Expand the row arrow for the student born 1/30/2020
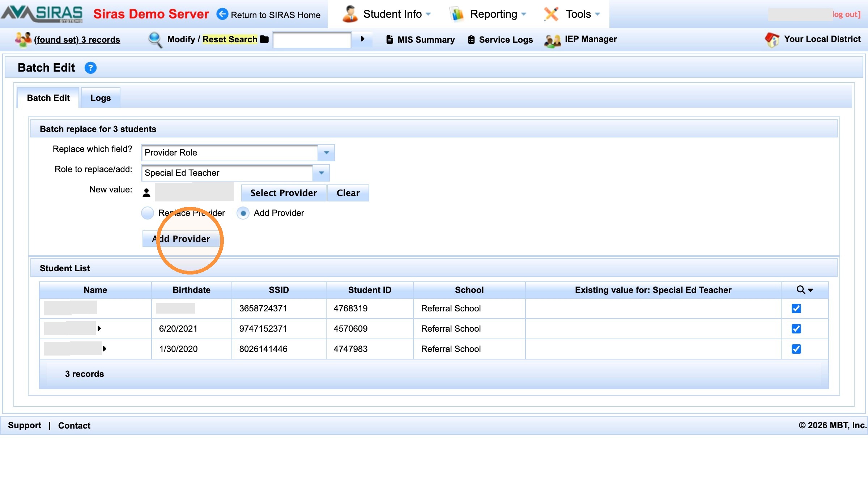 (105, 349)
